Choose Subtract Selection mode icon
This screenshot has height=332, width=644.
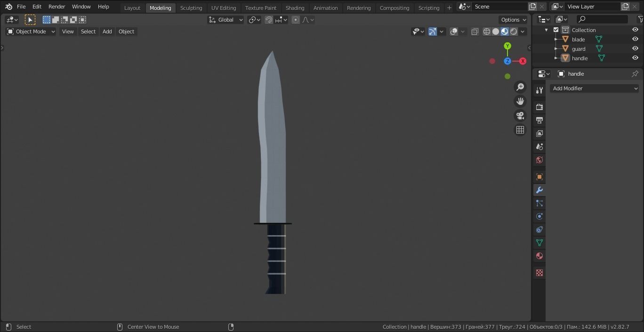[x=64, y=20]
